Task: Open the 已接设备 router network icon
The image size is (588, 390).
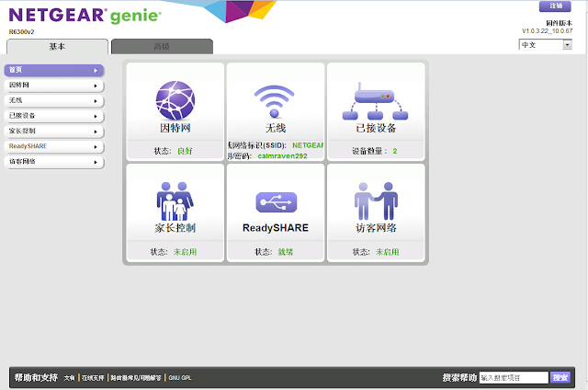Action: tap(375, 101)
